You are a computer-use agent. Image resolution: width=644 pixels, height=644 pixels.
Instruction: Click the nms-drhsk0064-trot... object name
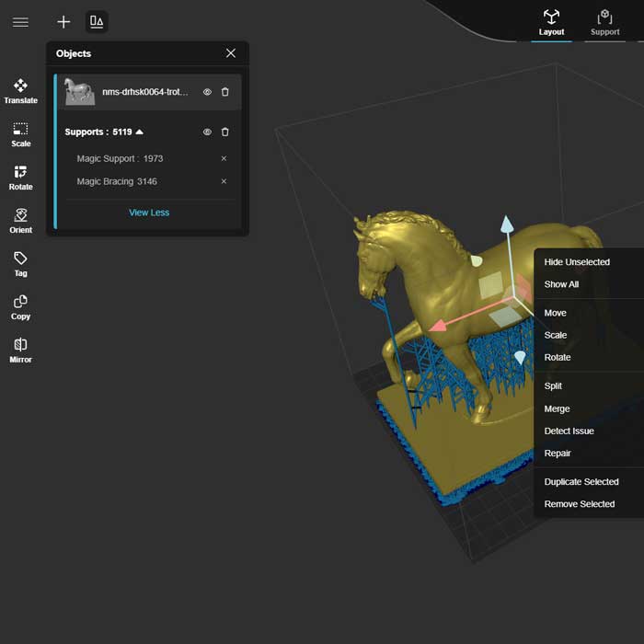tap(145, 92)
